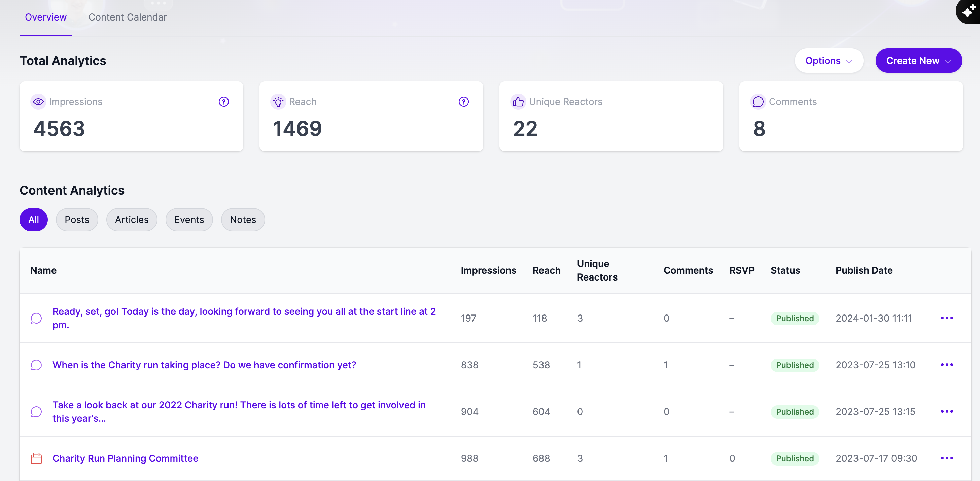Click the Reach column header

click(x=546, y=270)
